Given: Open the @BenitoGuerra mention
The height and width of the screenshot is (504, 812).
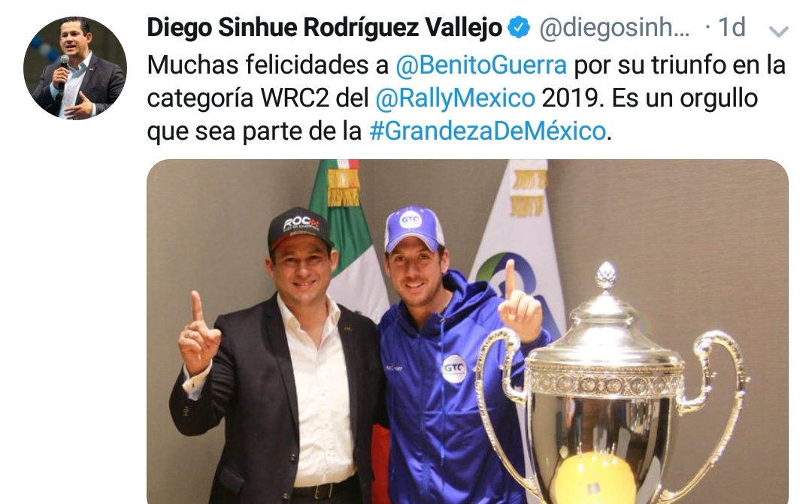Looking at the screenshot, I should (481, 65).
